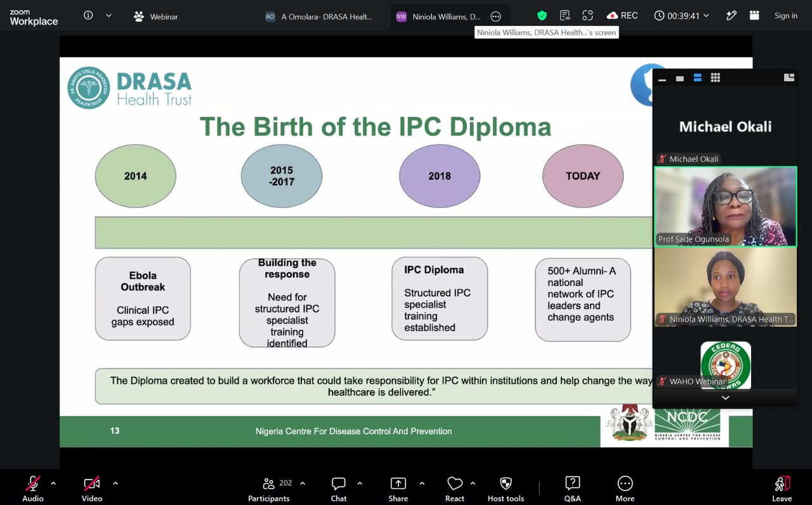The image size is (812, 505).
Task: Open the Chat panel
Action: 339,489
